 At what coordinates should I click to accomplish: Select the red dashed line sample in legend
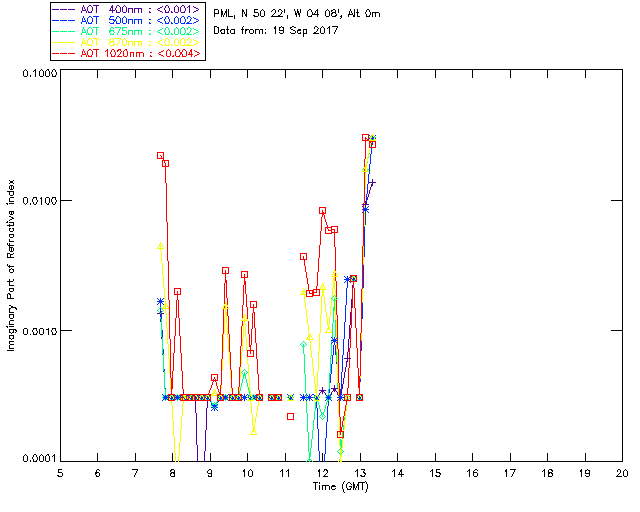tap(64, 53)
